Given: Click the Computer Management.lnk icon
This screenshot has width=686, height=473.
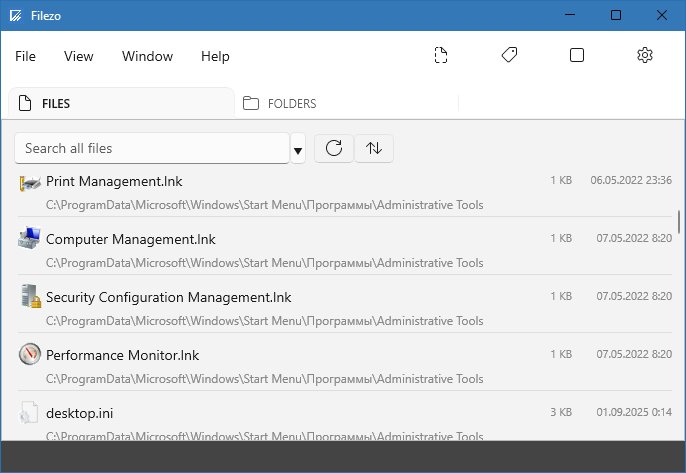Looking at the screenshot, I should coord(30,238).
